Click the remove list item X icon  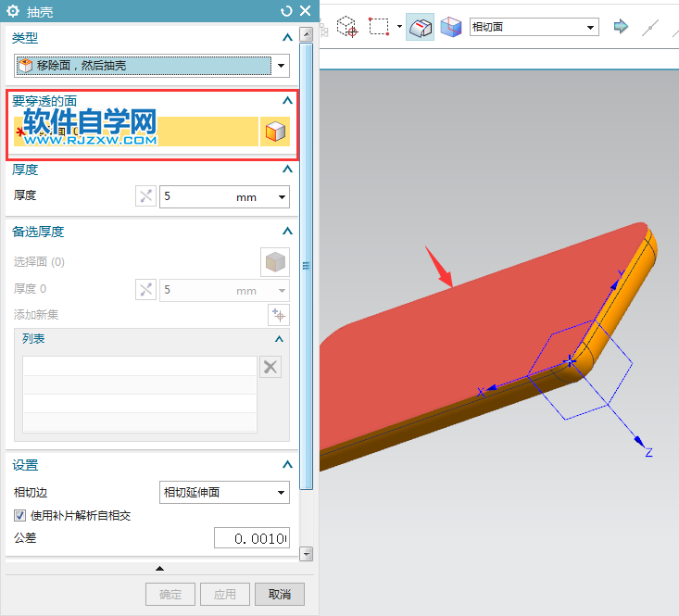pyautogui.click(x=270, y=367)
